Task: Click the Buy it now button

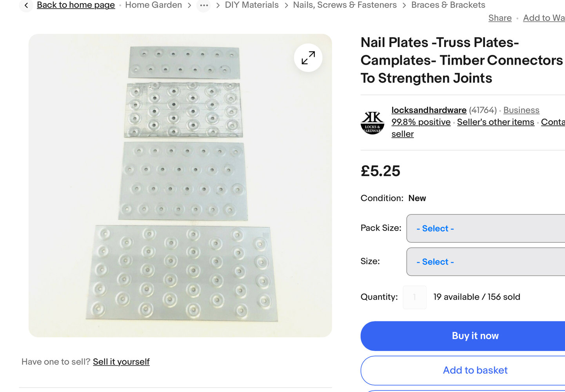Action: coord(475,336)
